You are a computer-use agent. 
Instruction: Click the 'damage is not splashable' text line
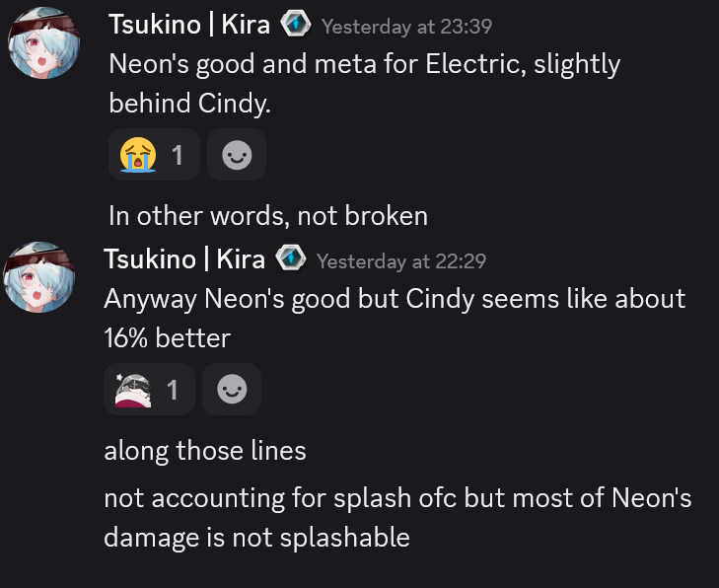click(x=256, y=538)
